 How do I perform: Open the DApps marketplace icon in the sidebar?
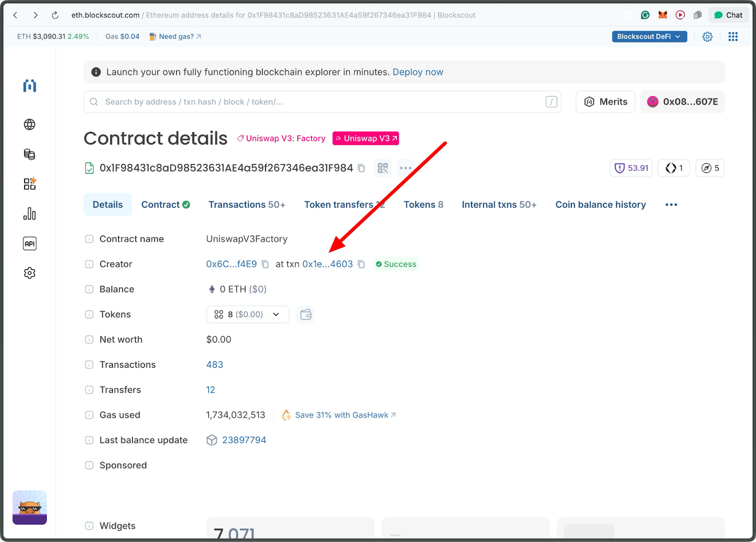point(29,184)
